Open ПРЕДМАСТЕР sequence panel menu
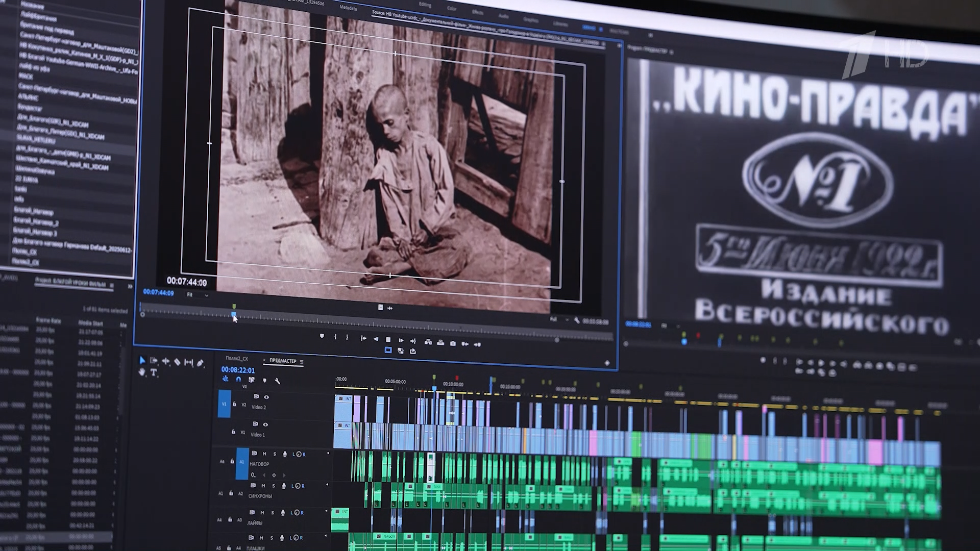 pyautogui.click(x=302, y=362)
